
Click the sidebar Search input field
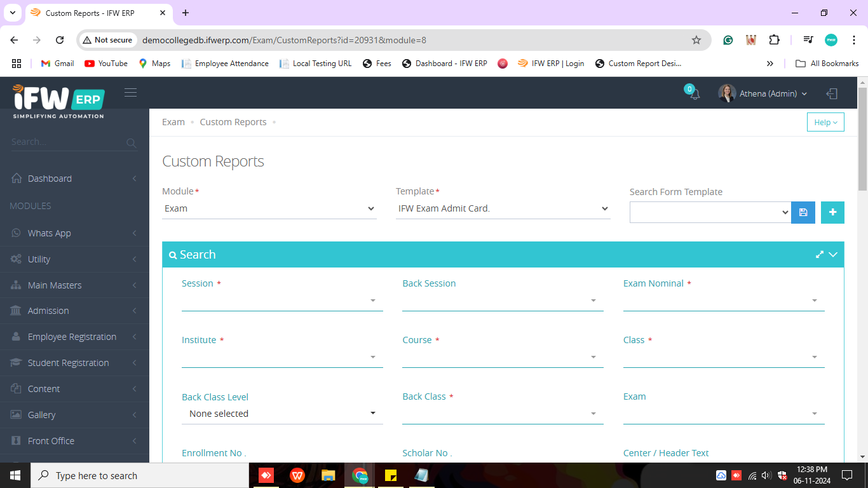[68, 142]
